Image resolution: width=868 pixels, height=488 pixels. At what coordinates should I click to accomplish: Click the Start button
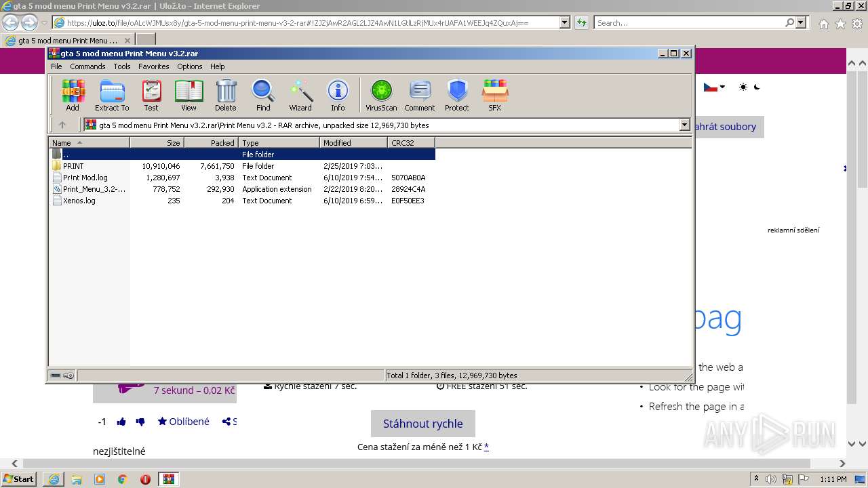point(19,479)
